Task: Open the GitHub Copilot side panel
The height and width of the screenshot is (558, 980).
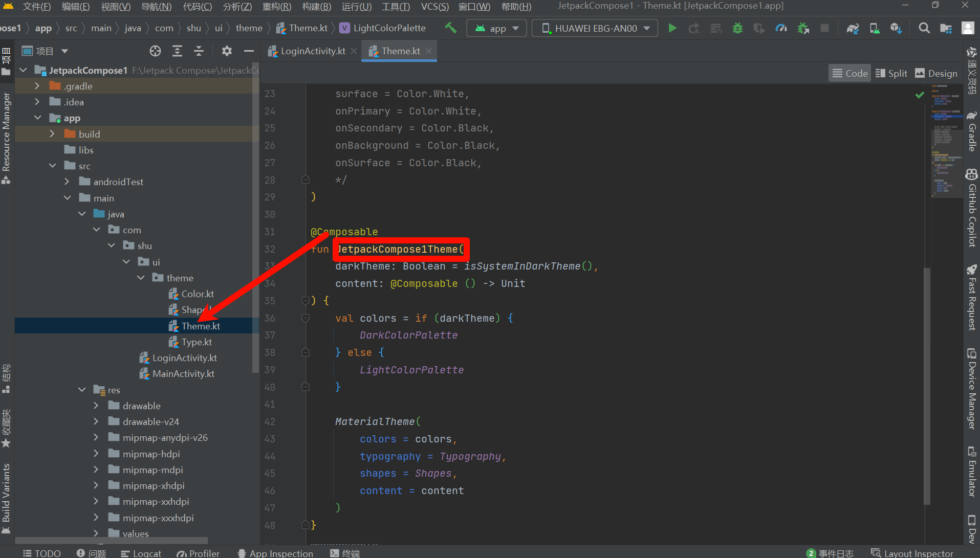Action: pos(972,208)
